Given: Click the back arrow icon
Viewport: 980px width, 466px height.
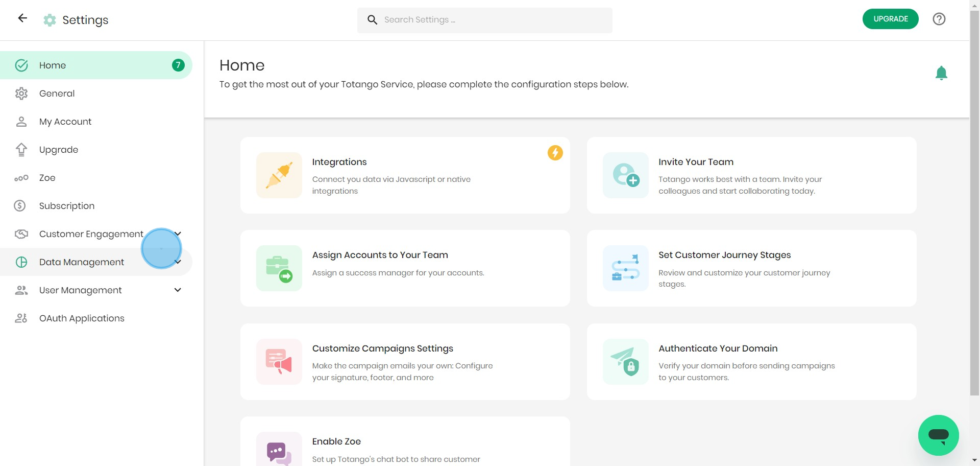Looking at the screenshot, I should (22, 18).
